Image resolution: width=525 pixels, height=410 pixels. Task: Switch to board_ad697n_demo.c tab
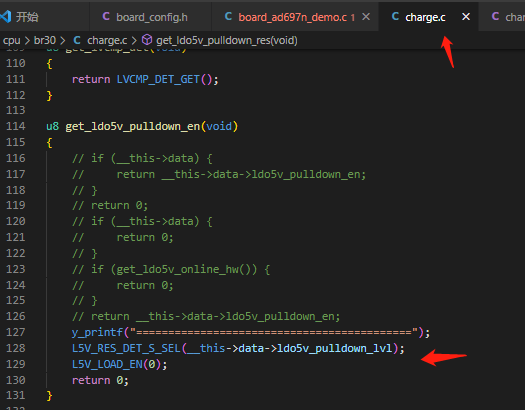(x=292, y=17)
